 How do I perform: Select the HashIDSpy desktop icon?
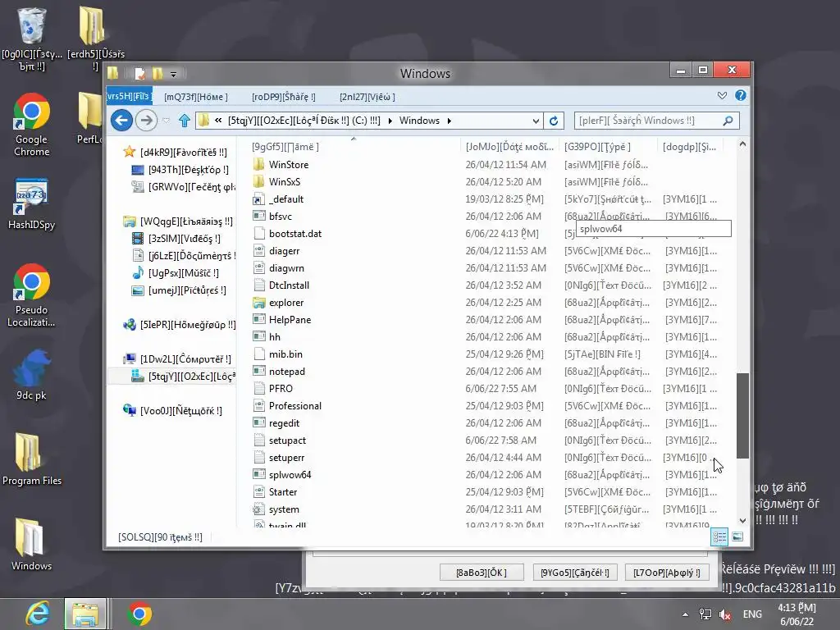pos(32,204)
